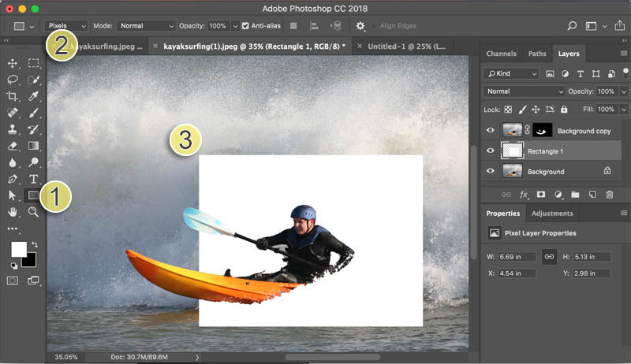Image resolution: width=631 pixels, height=364 pixels.
Task: Switch to the Channels tab
Action: pos(501,54)
